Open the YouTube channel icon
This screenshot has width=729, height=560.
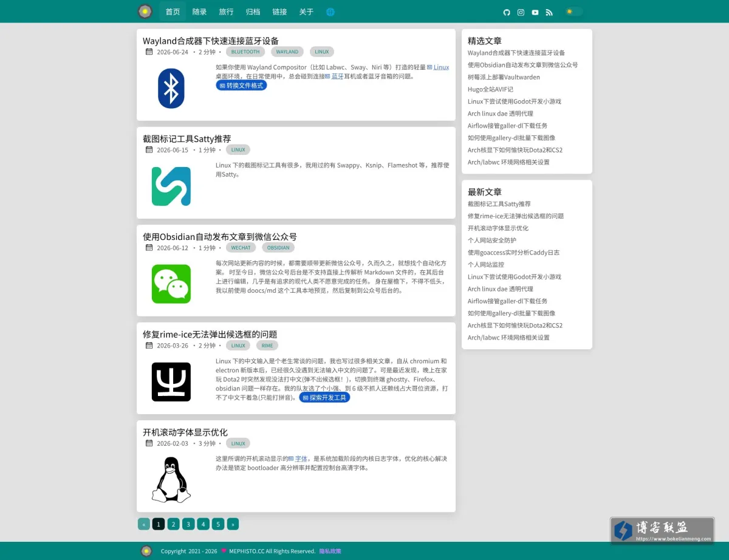coord(535,12)
